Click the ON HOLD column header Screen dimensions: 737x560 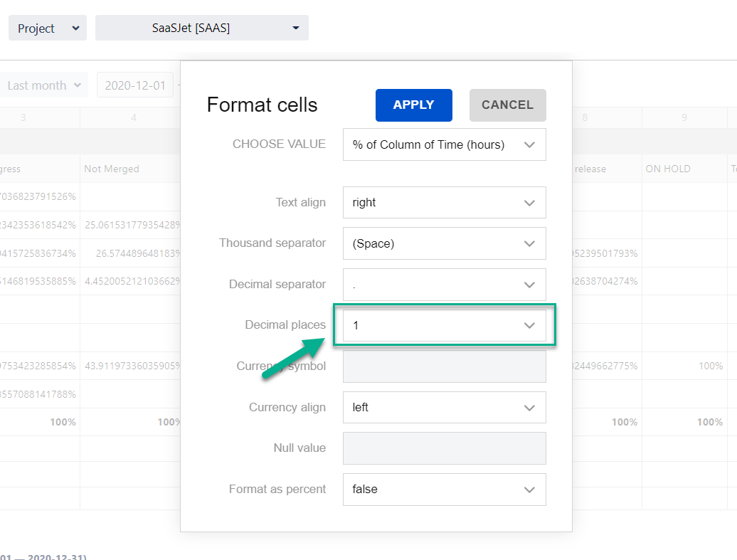(667, 169)
